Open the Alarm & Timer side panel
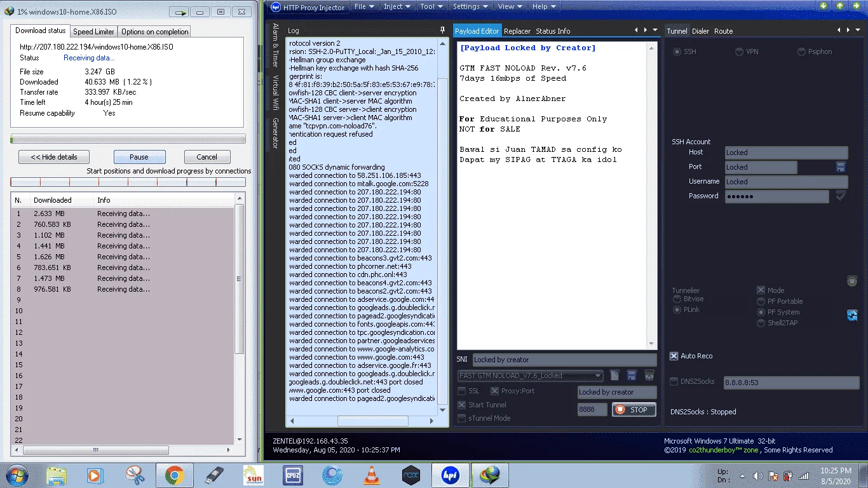 click(x=276, y=45)
